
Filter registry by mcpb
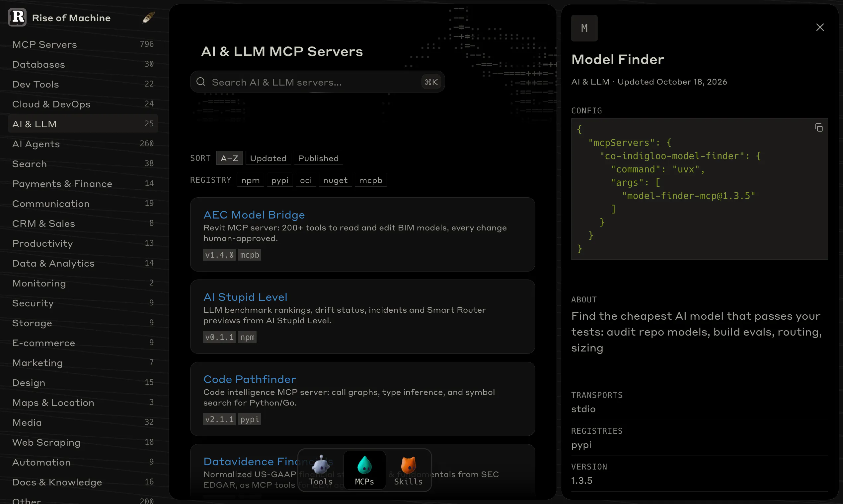tap(370, 180)
